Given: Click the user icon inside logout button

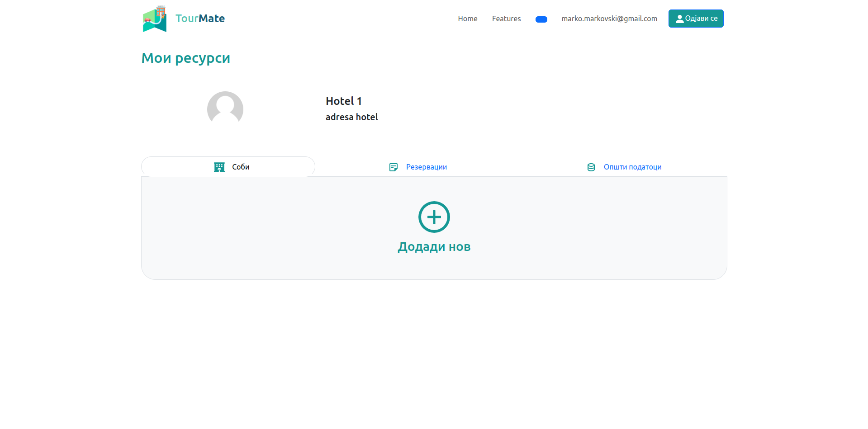Looking at the screenshot, I should pos(679,19).
